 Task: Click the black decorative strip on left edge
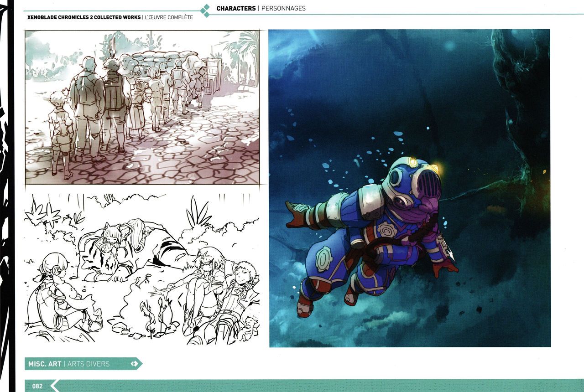(6, 196)
